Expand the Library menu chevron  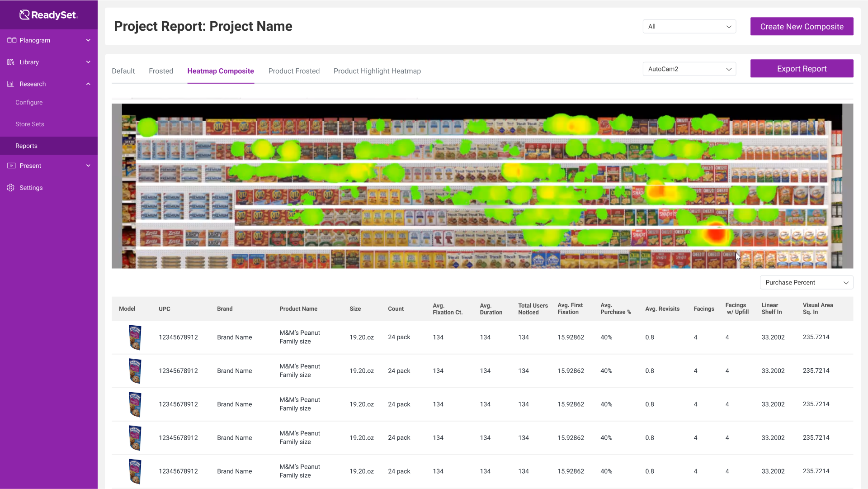coord(88,62)
